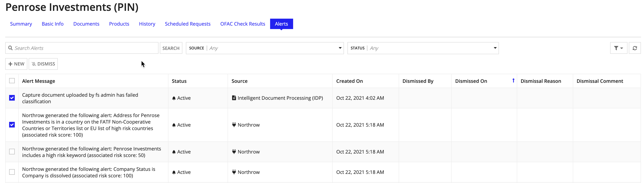The height and width of the screenshot is (183, 644).
Task: Click the refresh alerts icon
Action: pyautogui.click(x=634, y=48)
